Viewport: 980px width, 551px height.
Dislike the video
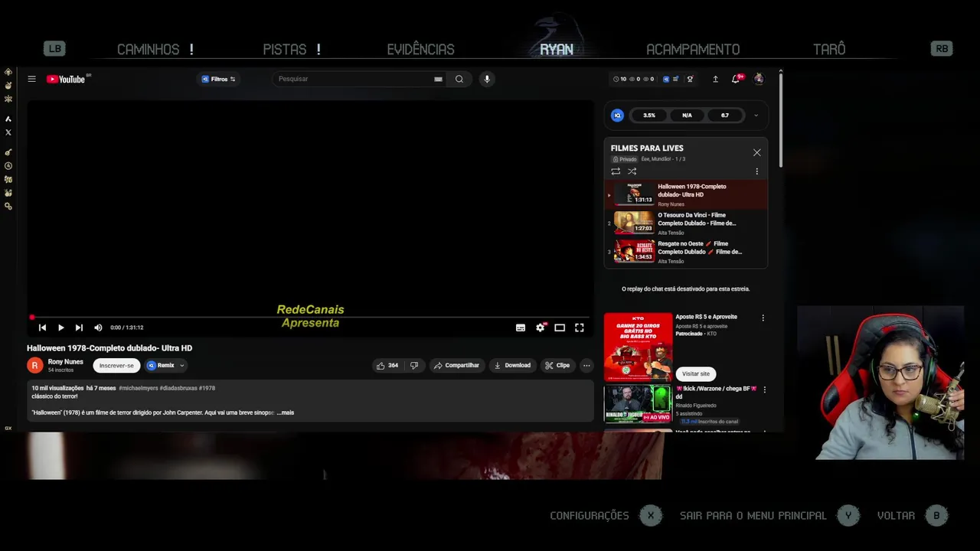(414, 366)
